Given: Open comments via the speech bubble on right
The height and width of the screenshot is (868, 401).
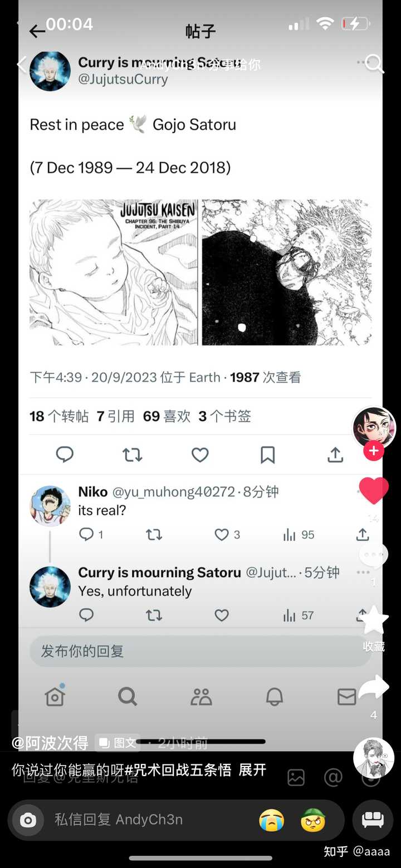Looking at the screenshot, I should (x=373, y=555).
